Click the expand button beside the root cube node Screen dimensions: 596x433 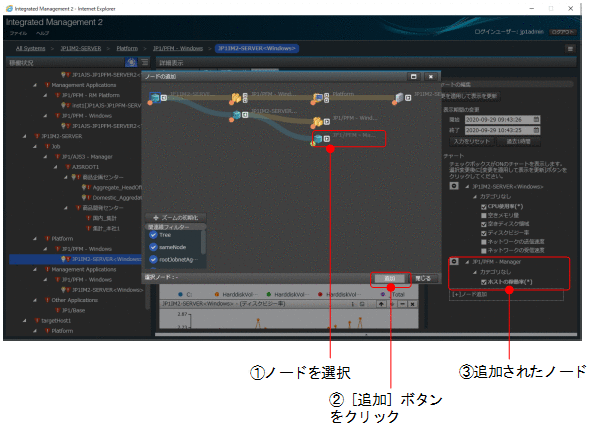(164, 98)
